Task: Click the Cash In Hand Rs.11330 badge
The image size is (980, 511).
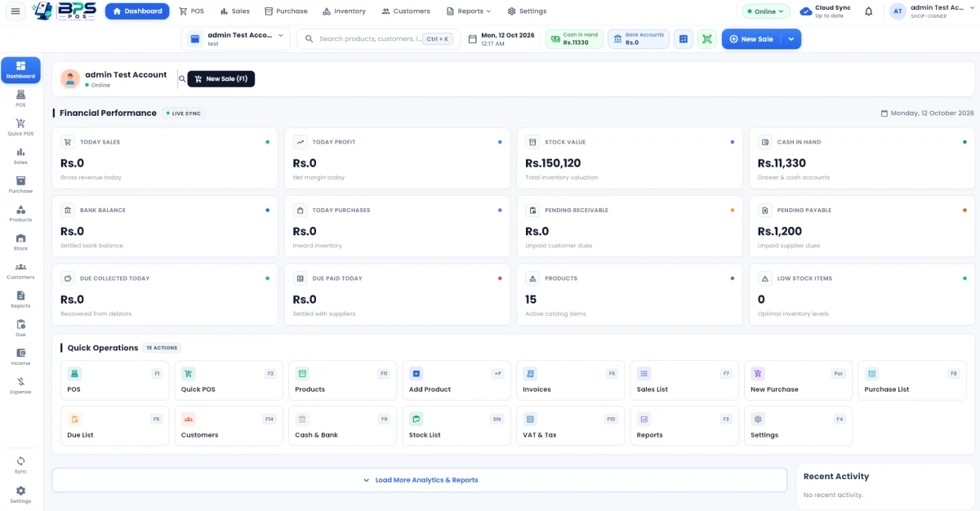Action: (574, 39)
